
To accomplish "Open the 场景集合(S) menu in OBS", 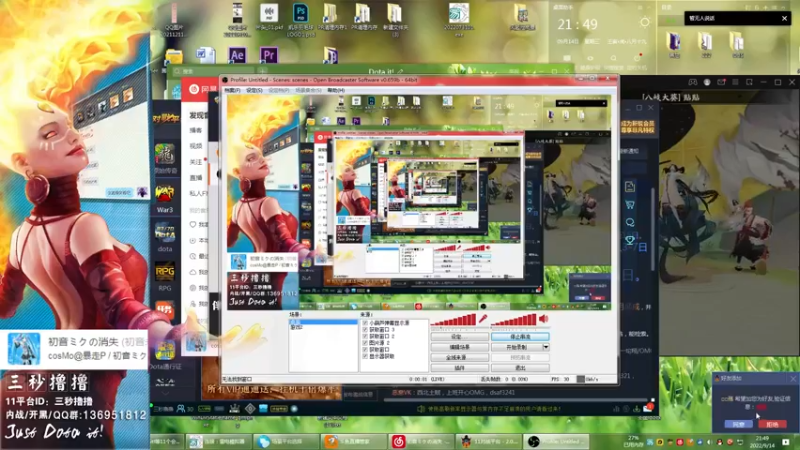I will [x=308, y=90].
